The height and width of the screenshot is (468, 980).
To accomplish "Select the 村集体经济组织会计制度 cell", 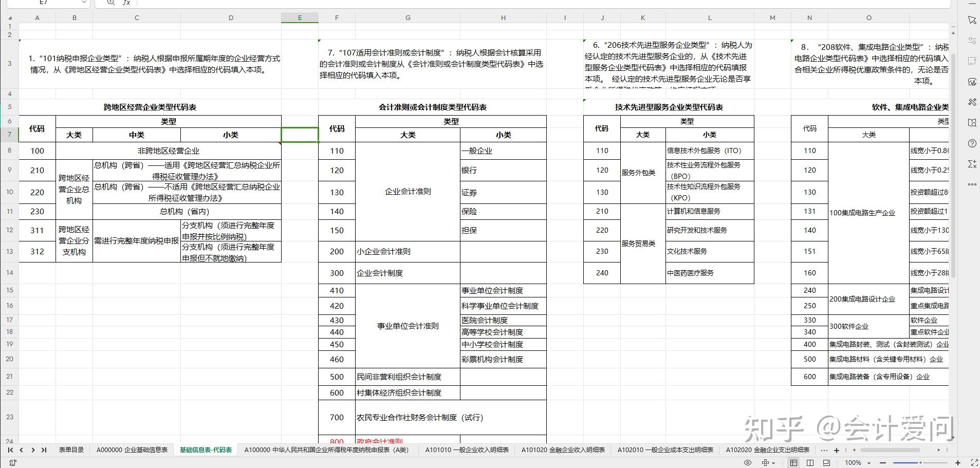I will [x=408, y=393].
